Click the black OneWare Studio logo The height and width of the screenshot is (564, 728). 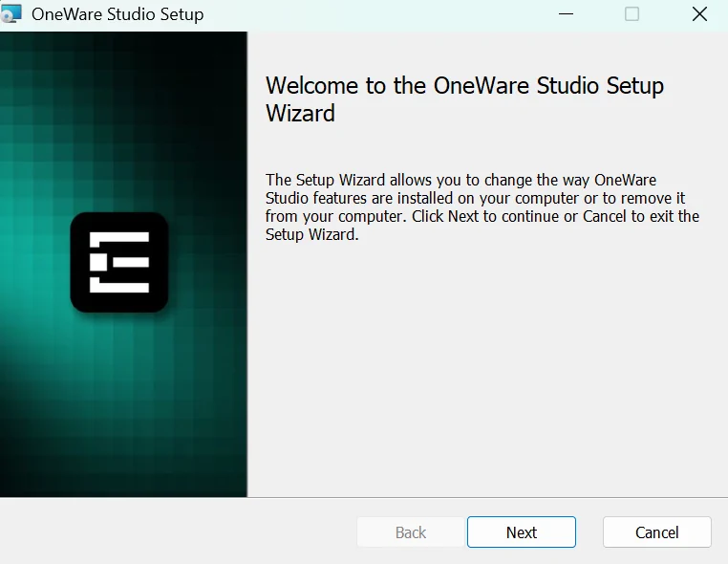[119, 262]
